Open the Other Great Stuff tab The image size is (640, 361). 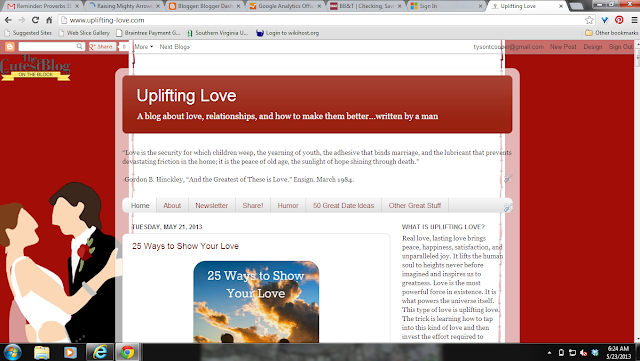click(415, 205)
